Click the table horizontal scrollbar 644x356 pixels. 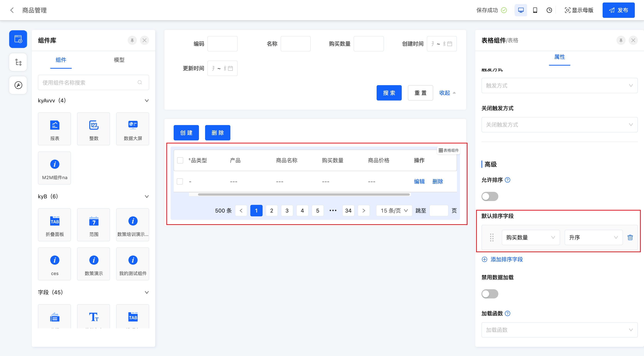pyautogui.click(x=304, y=194)
